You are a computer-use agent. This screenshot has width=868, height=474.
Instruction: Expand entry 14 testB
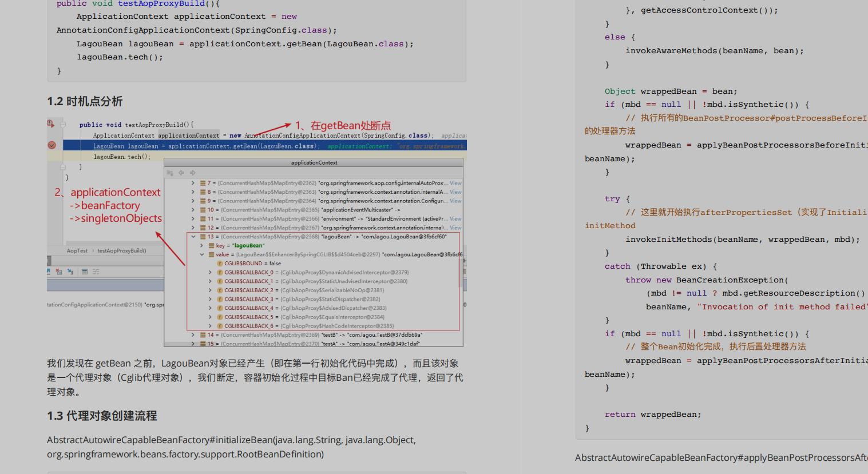[193, 334]
